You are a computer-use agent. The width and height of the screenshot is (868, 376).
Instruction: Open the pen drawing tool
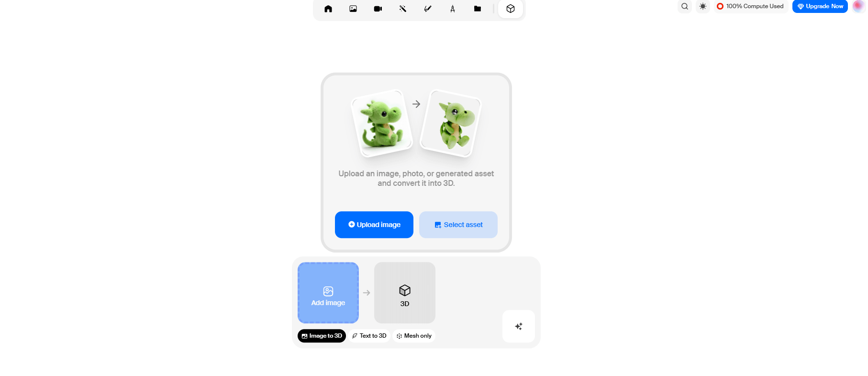coord(428,9)
